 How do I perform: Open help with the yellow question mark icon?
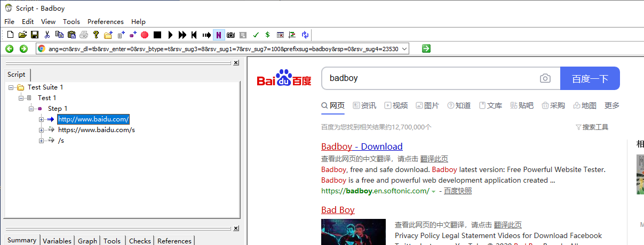[x=96, y=35]
